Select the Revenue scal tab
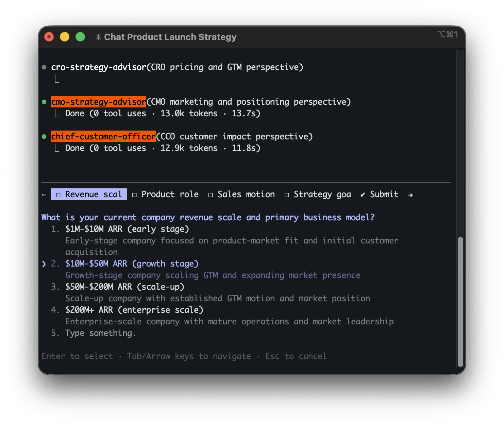 tap(89, 194)
